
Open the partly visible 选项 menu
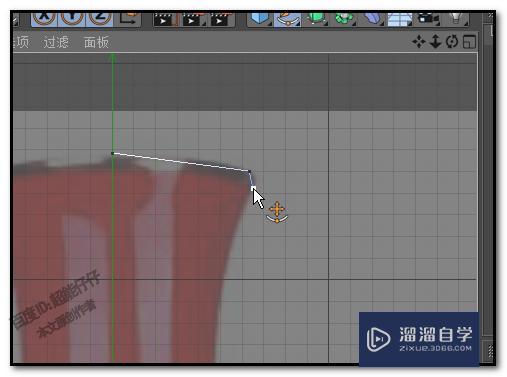[21, 42]
